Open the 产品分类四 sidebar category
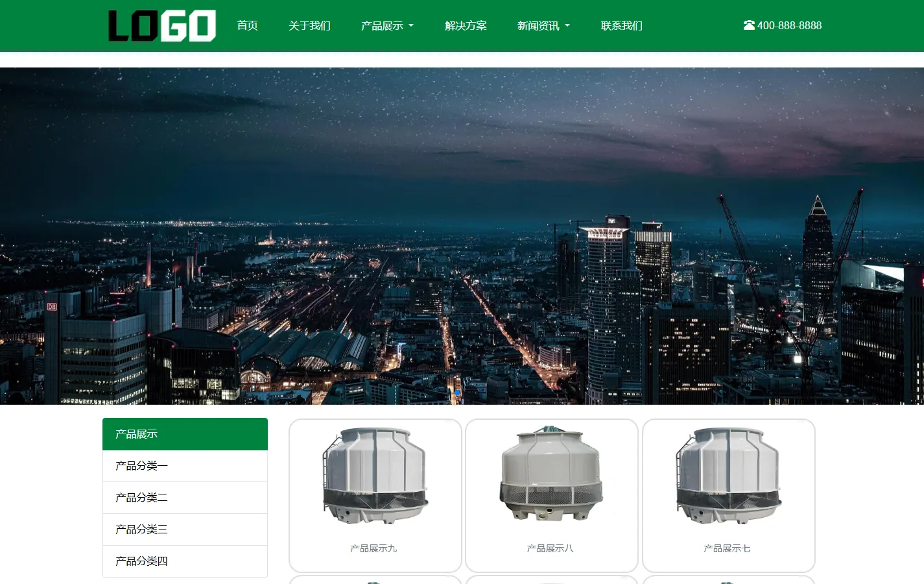The height and width of the screenshot is (584, 924). point(185,561)
